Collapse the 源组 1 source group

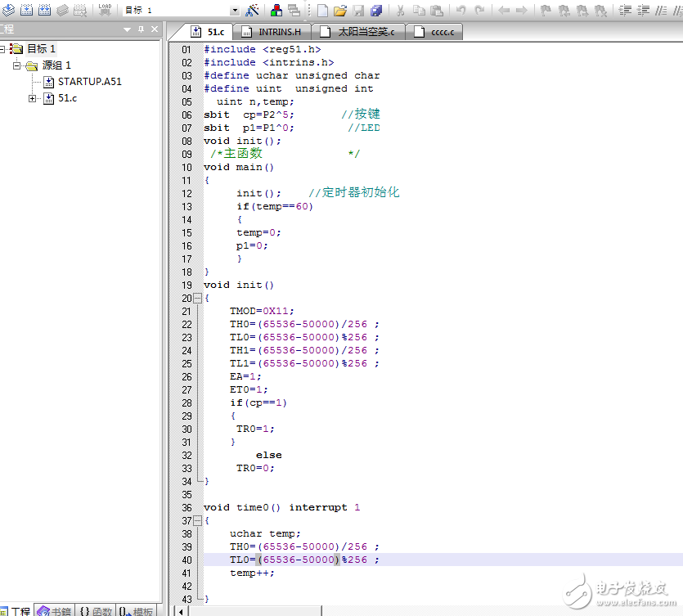[x=16, y=65]
